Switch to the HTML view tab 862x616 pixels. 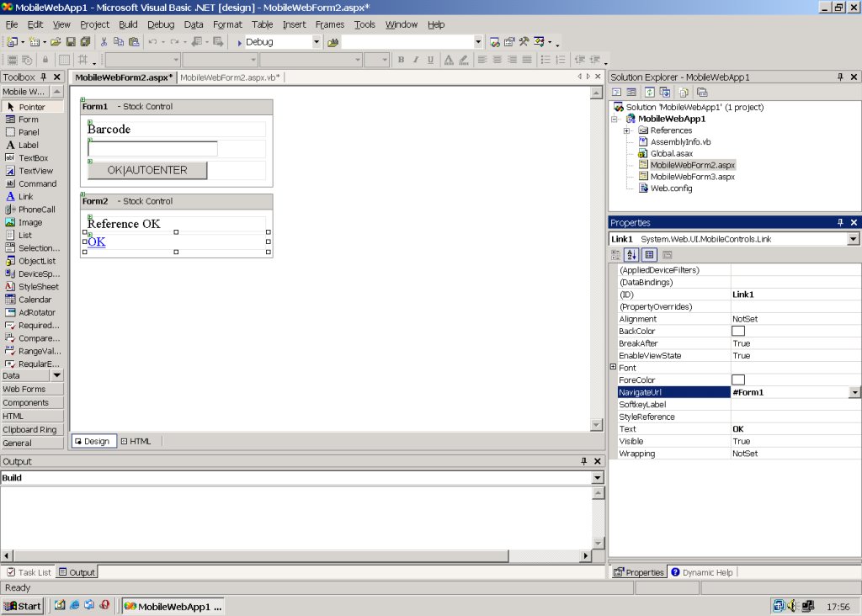(x=136, y=441)
